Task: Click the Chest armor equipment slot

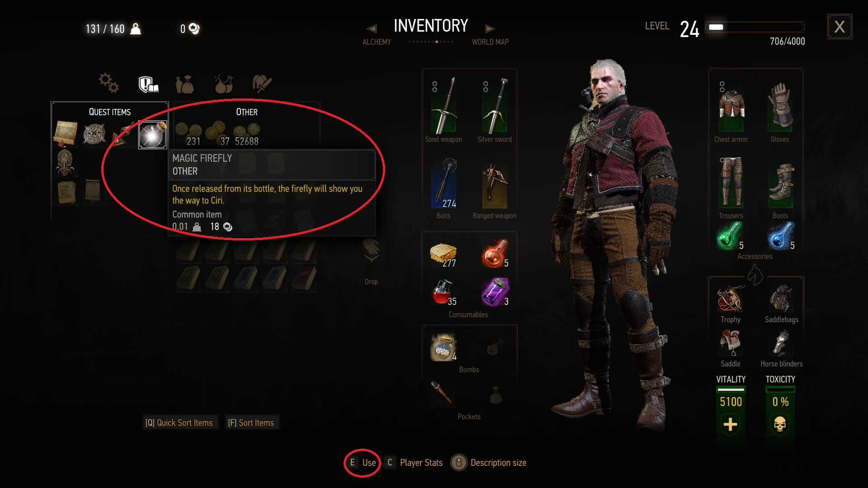Action: click(x=731, y=108)
